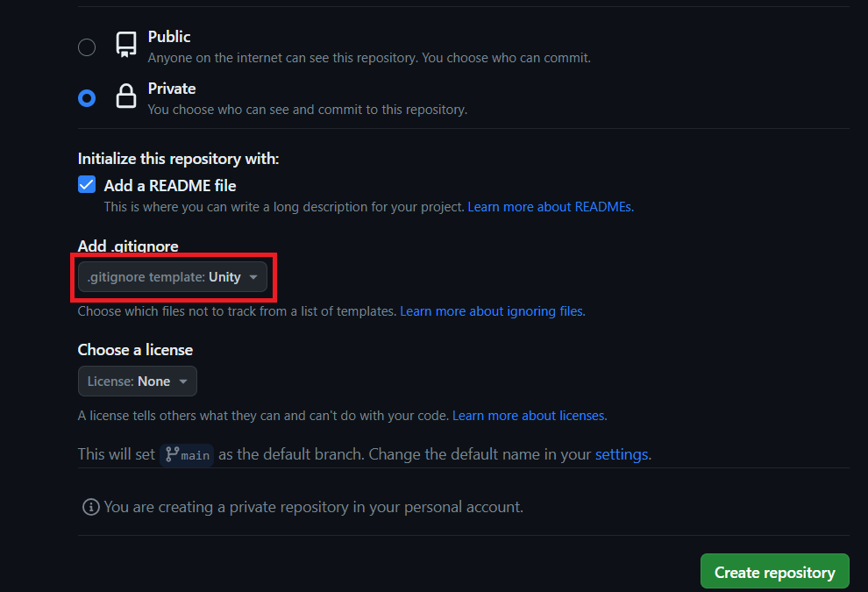
Task: Click the info icon next to private repository notice
Action: point(90,507)
